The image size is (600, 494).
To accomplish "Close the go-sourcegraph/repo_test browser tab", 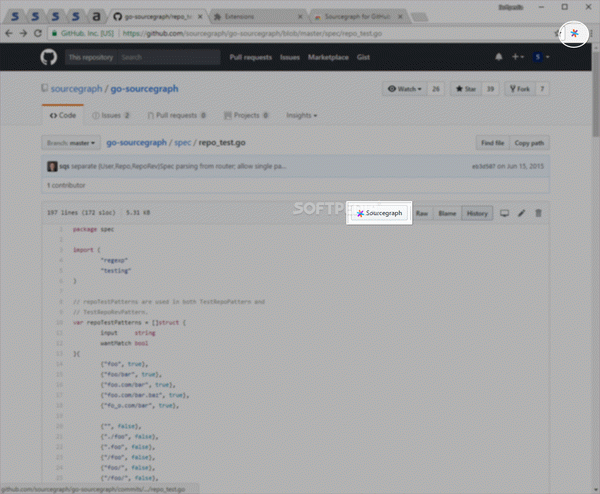I will (x=200, y=17).
